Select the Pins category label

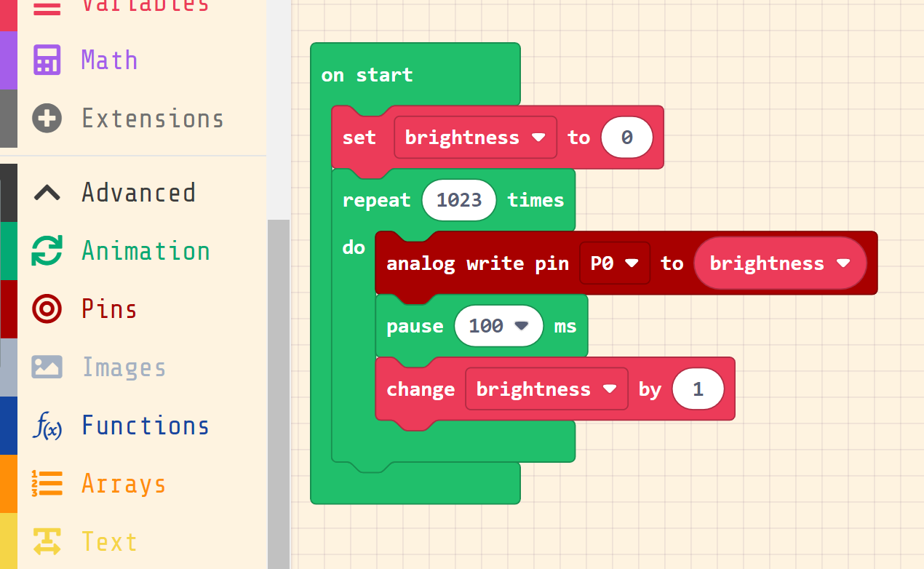pyautogui.click(x=109, y=309)
